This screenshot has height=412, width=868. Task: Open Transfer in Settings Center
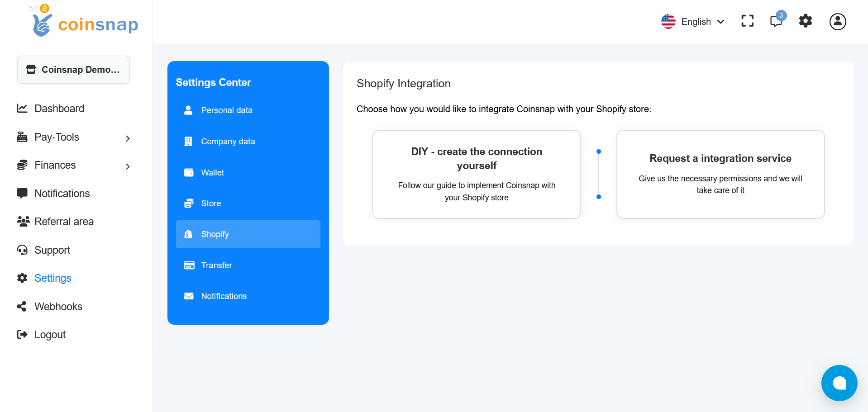coord(216,265)
